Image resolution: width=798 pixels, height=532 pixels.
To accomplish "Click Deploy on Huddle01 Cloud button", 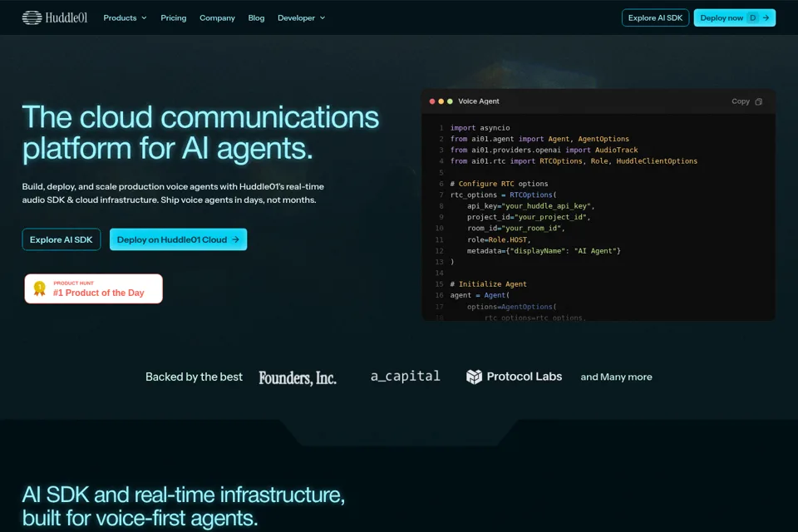I will click(178, 239).
